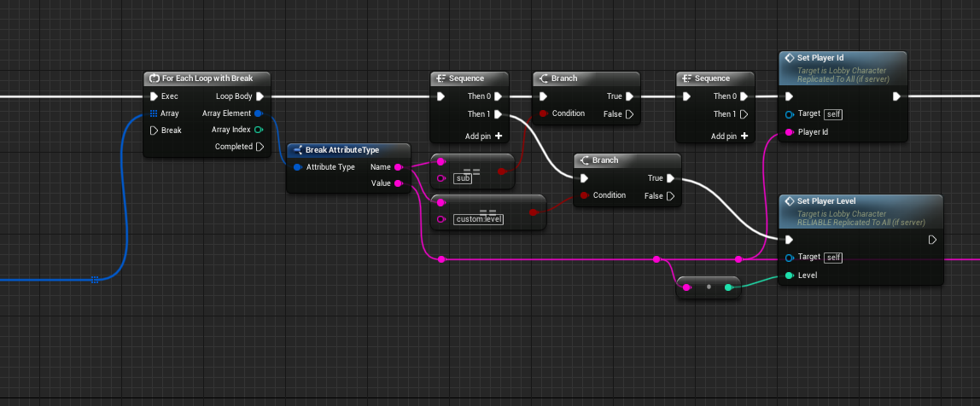This screenshot has width=980, height=406.
Task: Click the Name output pin on Break AttributeType
Action: point(398,167)
